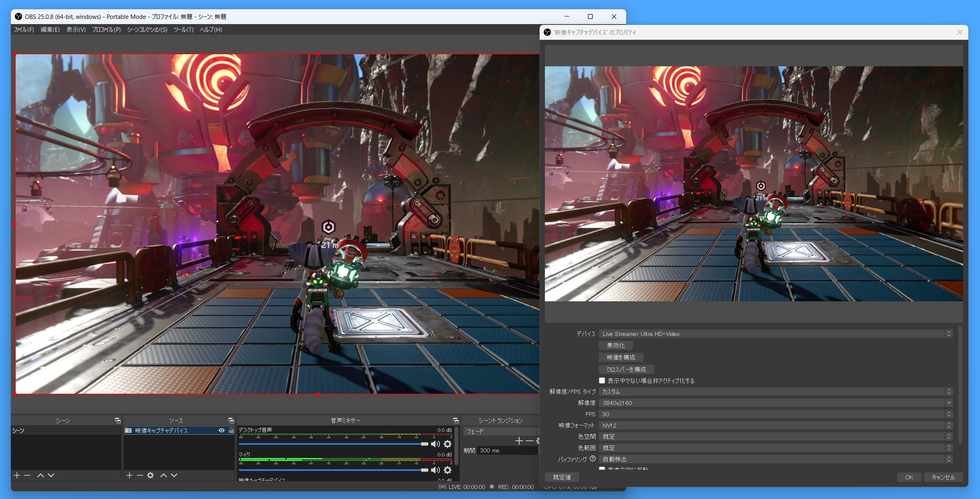Select シーン item in Scenes list

point(66,430)
